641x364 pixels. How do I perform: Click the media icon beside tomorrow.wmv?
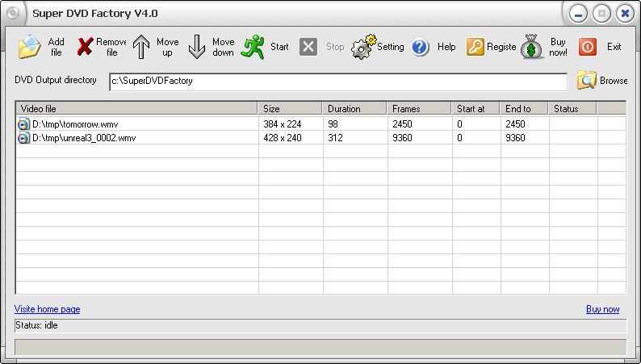click(23, 123)
